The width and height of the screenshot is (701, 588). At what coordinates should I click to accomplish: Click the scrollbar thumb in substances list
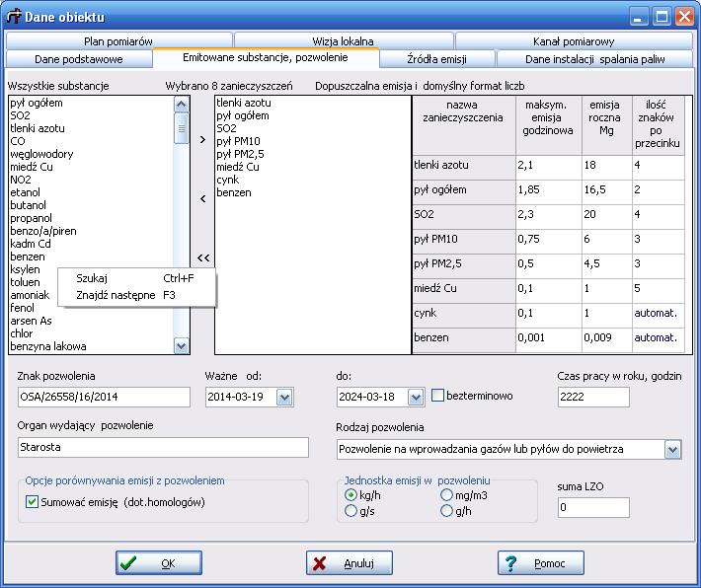coord(181,128)
